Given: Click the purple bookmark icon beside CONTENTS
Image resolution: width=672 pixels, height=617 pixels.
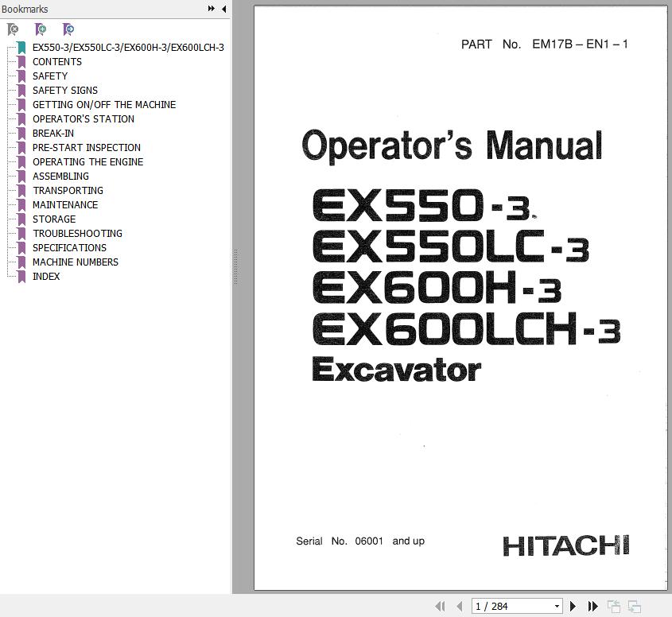Looking at the screenshot, I should 21,62.
